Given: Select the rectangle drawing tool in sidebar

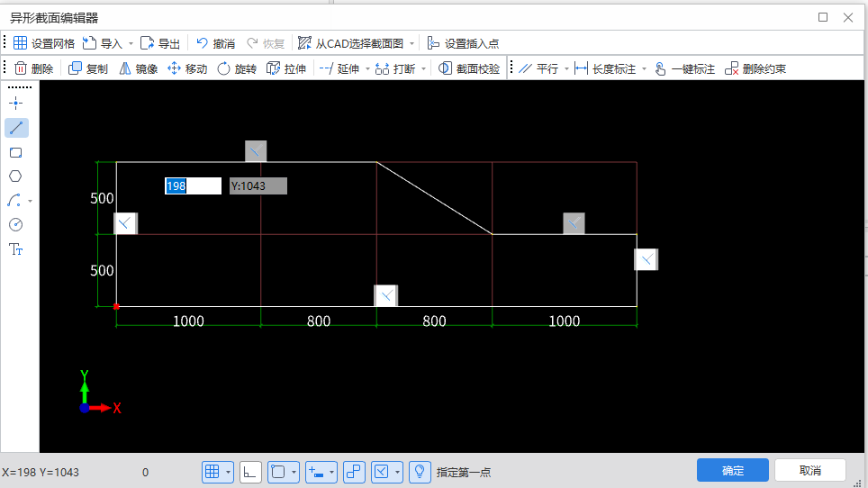Looking at the screenshot, I should [16, 153].
